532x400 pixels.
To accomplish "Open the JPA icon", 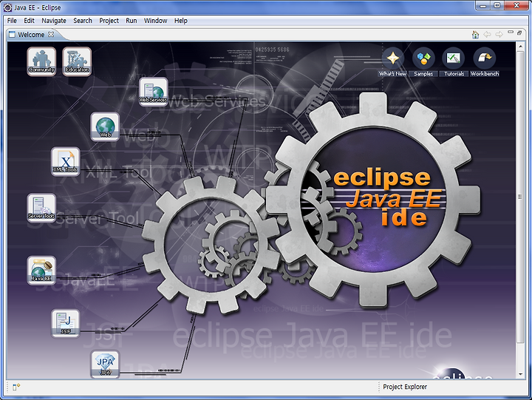I will [x=105, y=365].
